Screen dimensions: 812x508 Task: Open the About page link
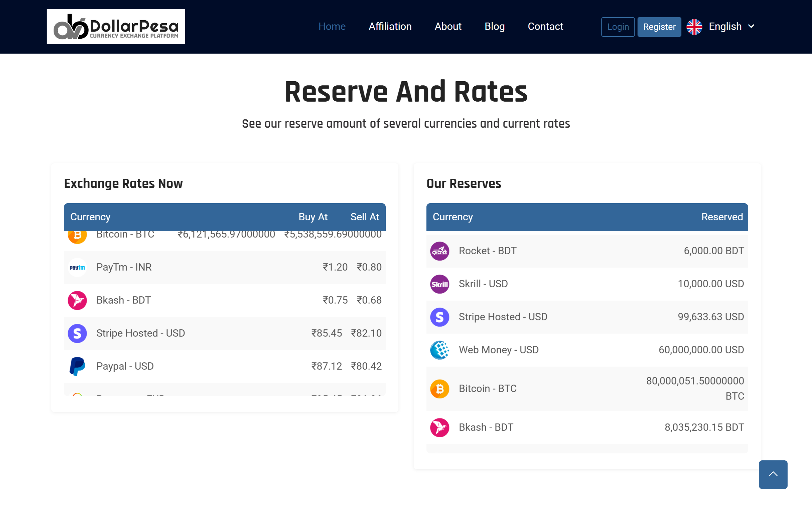tap(448, 27)
